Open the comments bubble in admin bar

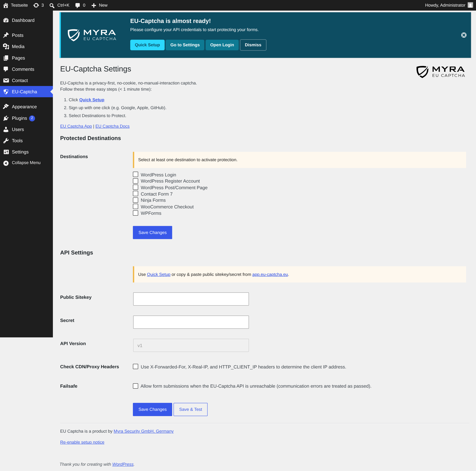78,5
